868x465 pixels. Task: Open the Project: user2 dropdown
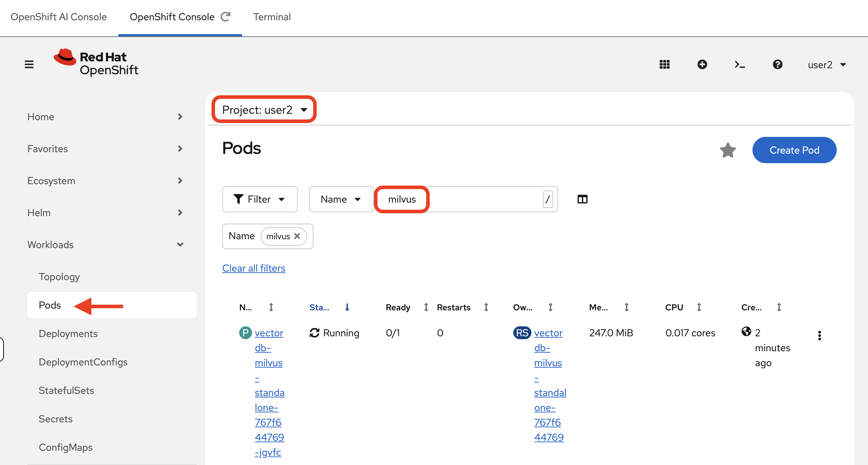click(264, 109)
